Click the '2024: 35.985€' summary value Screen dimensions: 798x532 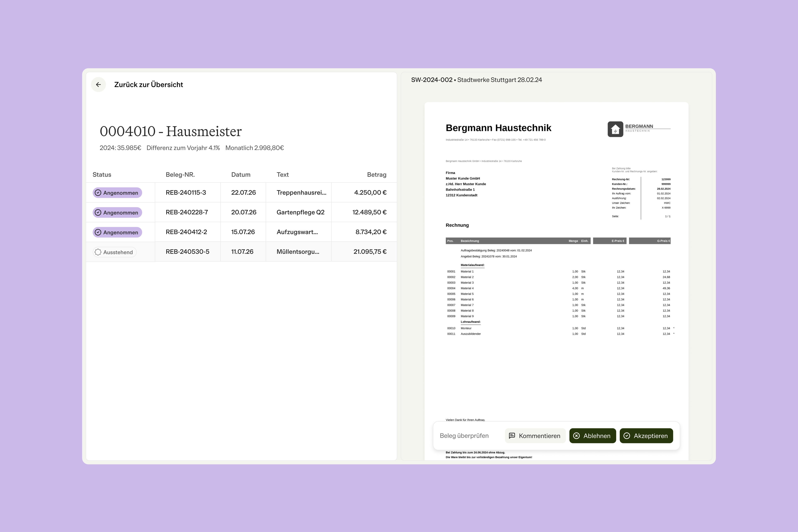(120, 148)
